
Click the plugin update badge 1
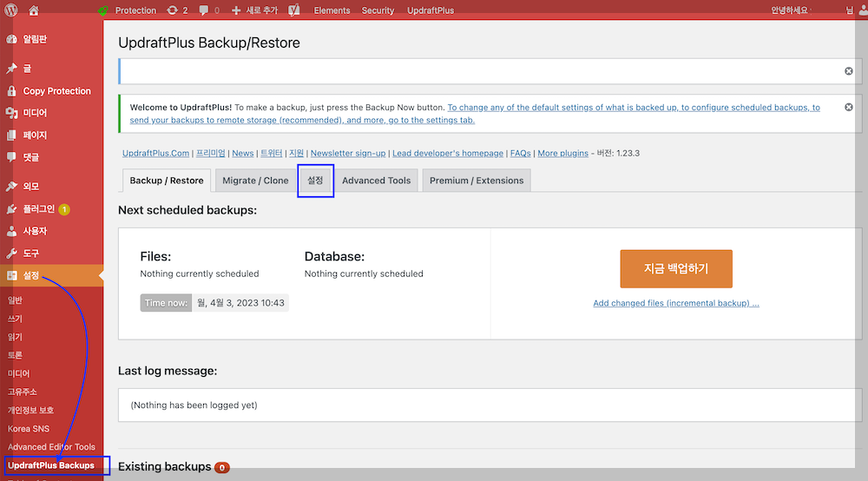point(64,209)
